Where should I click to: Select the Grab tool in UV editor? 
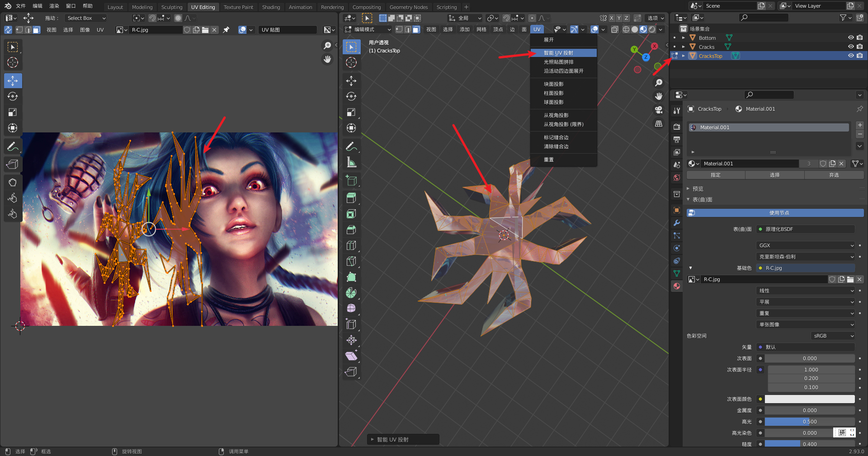coord(13,182)
